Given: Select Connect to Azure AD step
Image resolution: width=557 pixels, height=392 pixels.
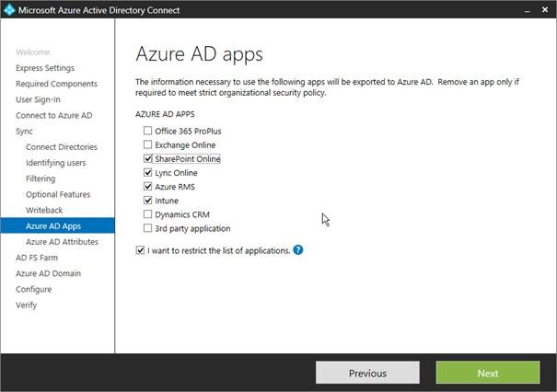Looking at the screenshot, I should [54, 115].
